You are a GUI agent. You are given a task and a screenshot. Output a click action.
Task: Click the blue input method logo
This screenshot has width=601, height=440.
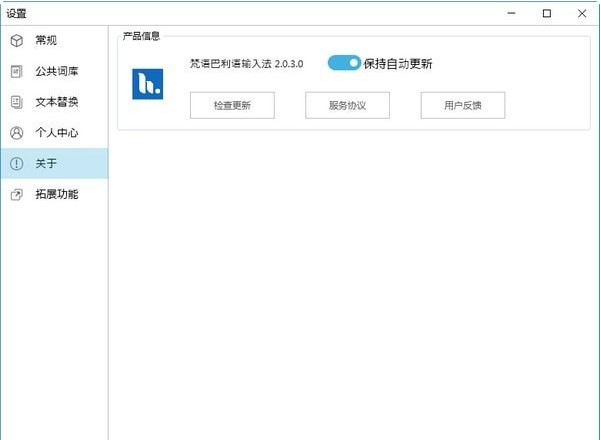[x=147, y=84]
